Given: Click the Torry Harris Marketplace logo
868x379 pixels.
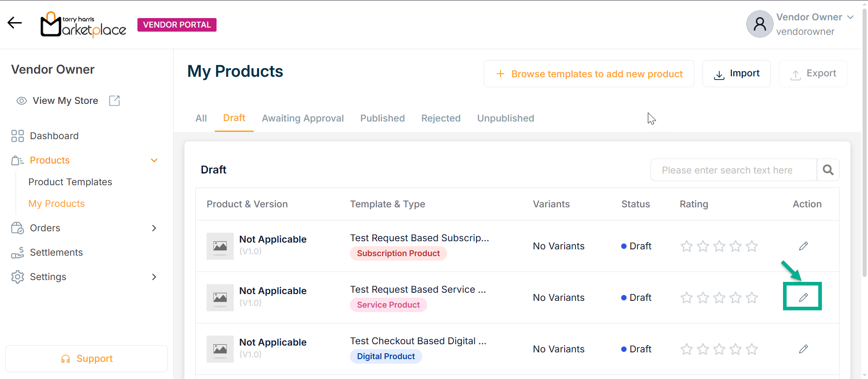Looking at the screenshot, I should coord(83,24).
